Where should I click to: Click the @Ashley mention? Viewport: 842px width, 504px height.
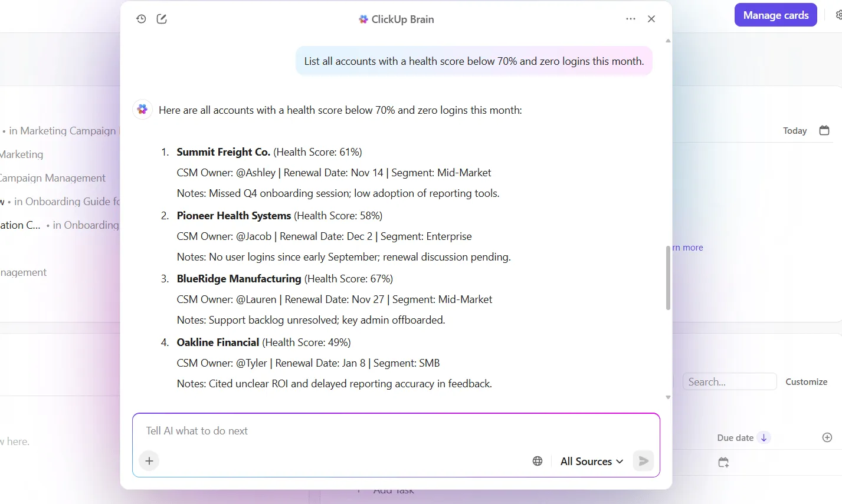(256, 173)
